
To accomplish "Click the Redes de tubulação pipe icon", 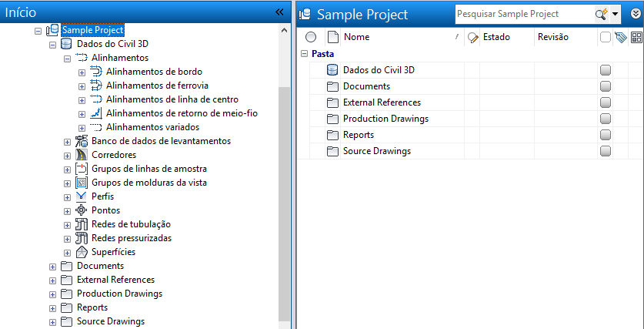I will [82, 224].
